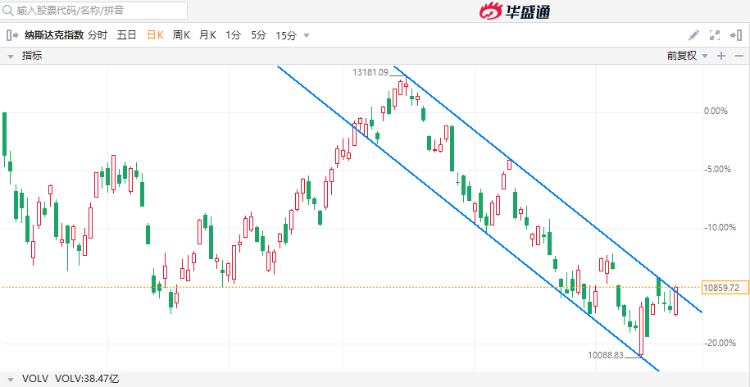Open the more intervals dropdown arrow
The width and height of the screenshot is (750, 387).
tap(307, 35)
